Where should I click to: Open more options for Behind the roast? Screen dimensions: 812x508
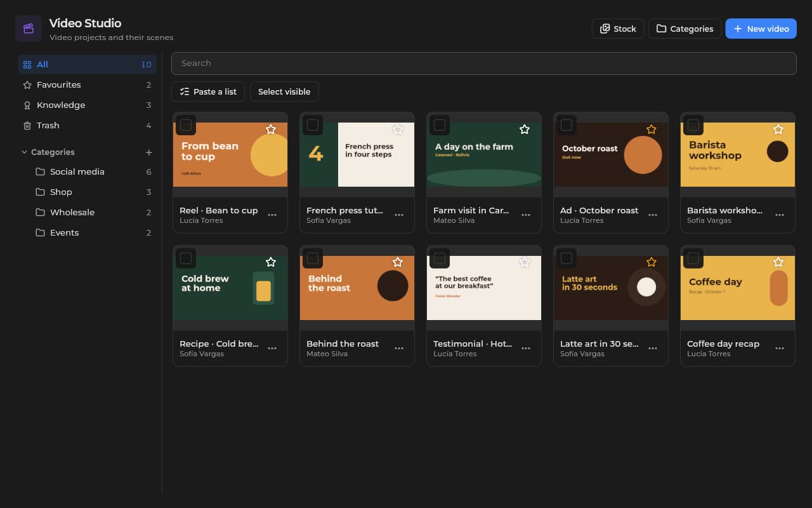tap(399, 349)
